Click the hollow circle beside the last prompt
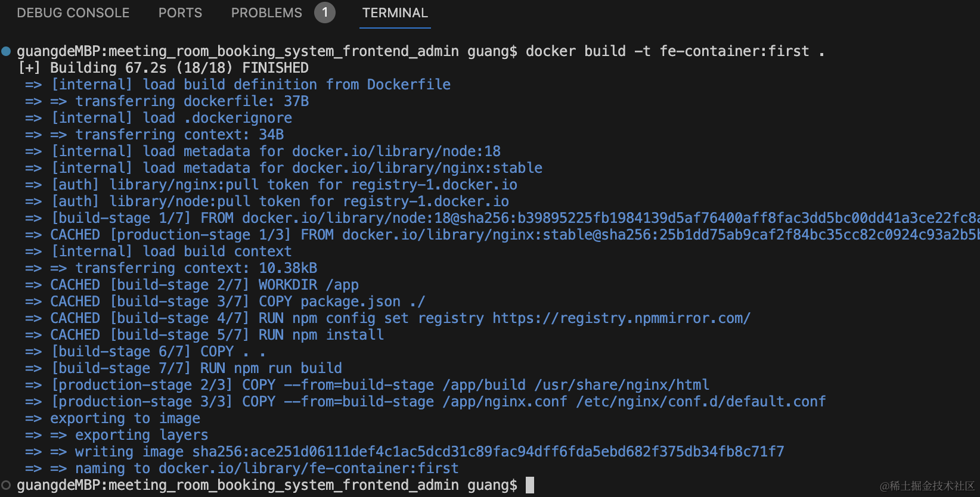The width and height of the screenshot is (980, 497). coord(7,485)
